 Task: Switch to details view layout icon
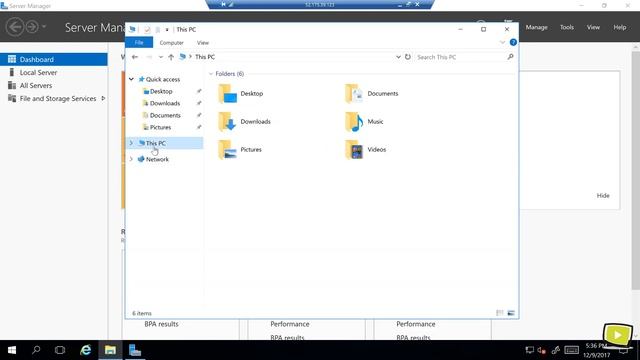(500, 313)
